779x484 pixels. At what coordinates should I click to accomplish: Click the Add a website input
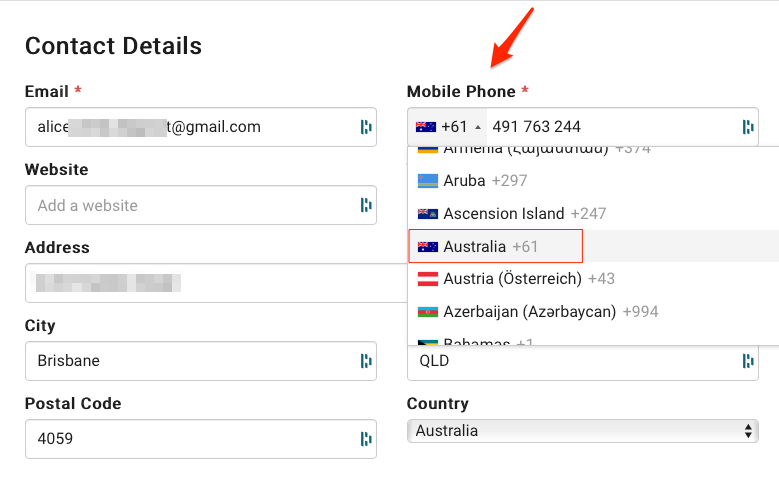point(201,205)
